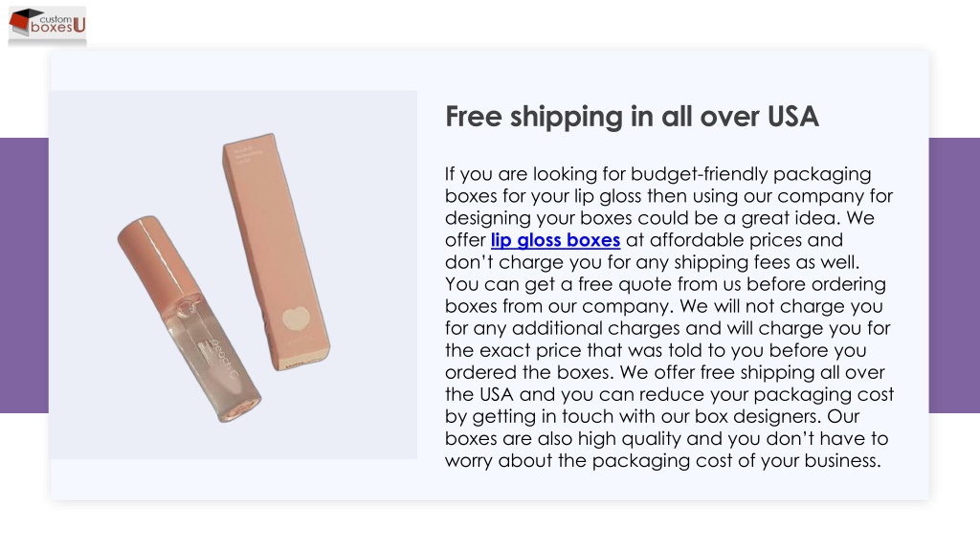The image size is (980, 551).
Task: Click the right purple side band
Action: click(954, 275)
